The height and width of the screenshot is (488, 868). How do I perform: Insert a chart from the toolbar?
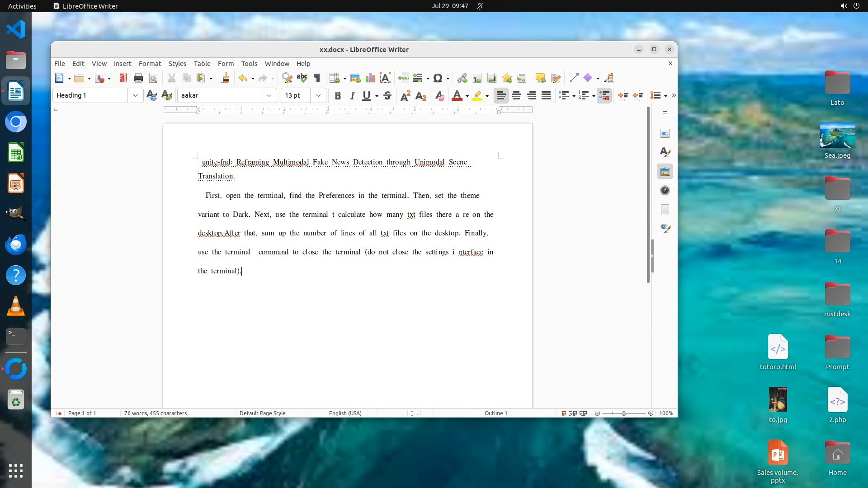click(370, 78)
